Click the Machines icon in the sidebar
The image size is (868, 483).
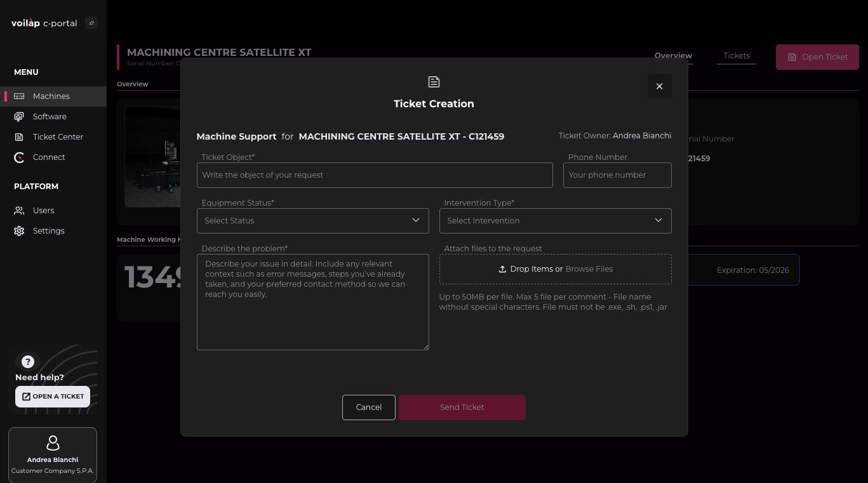pos(19,96)
